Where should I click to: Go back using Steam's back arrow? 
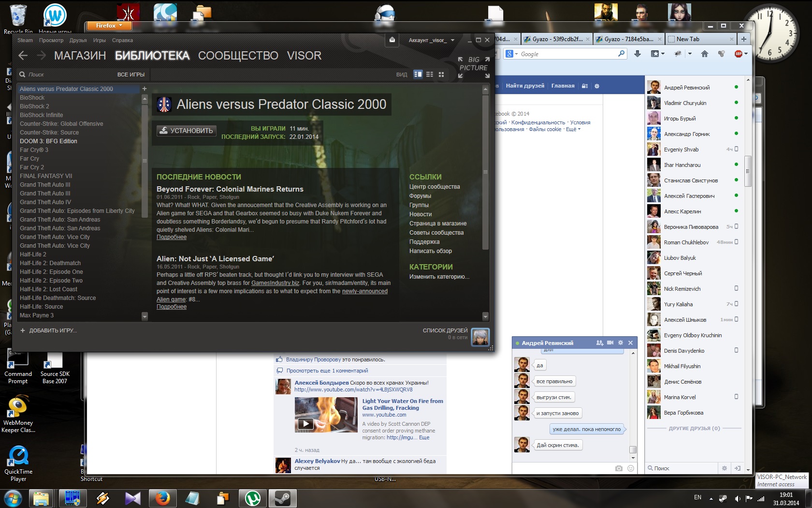coord(23,56)
